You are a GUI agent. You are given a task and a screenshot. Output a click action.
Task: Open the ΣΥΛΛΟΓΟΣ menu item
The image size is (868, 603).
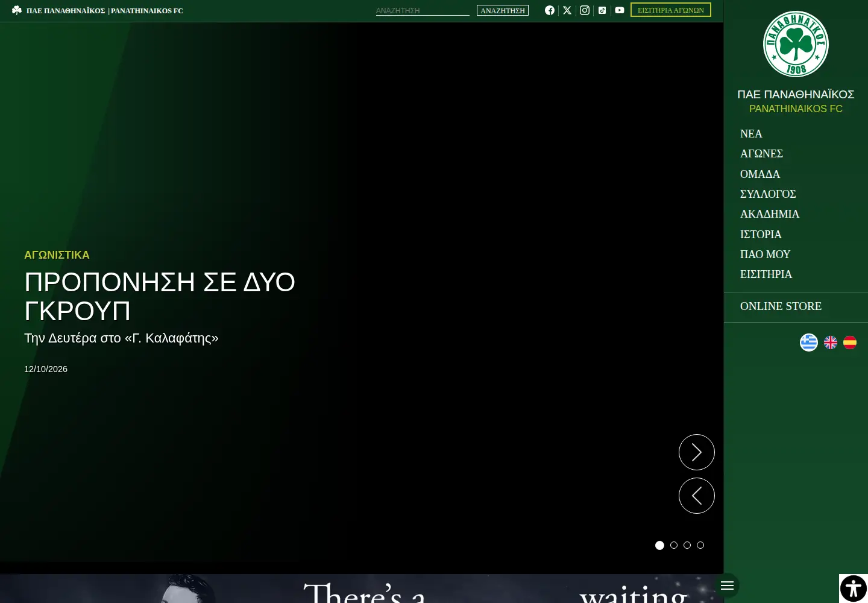click(768, 194)
